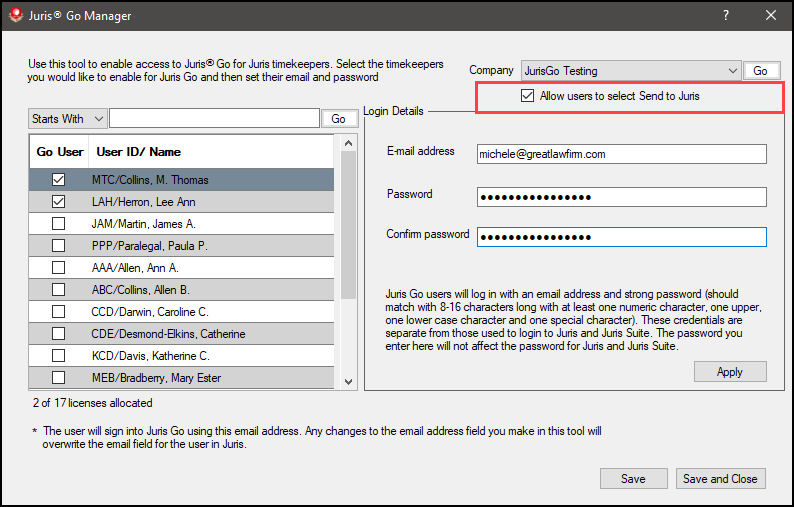The width and height of the screenshot is (794, 507).
Task: Enable Go User for JAM/Martin, James A.
Action: coord(59,224)
